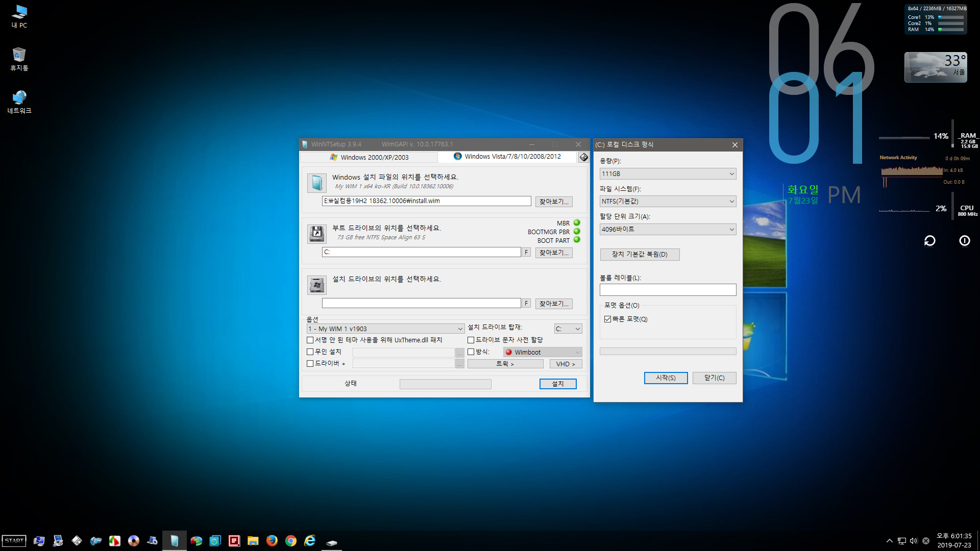Click the empty install drive path field
The height and width of the screenshot is (551, 980).
coord(421,303)
